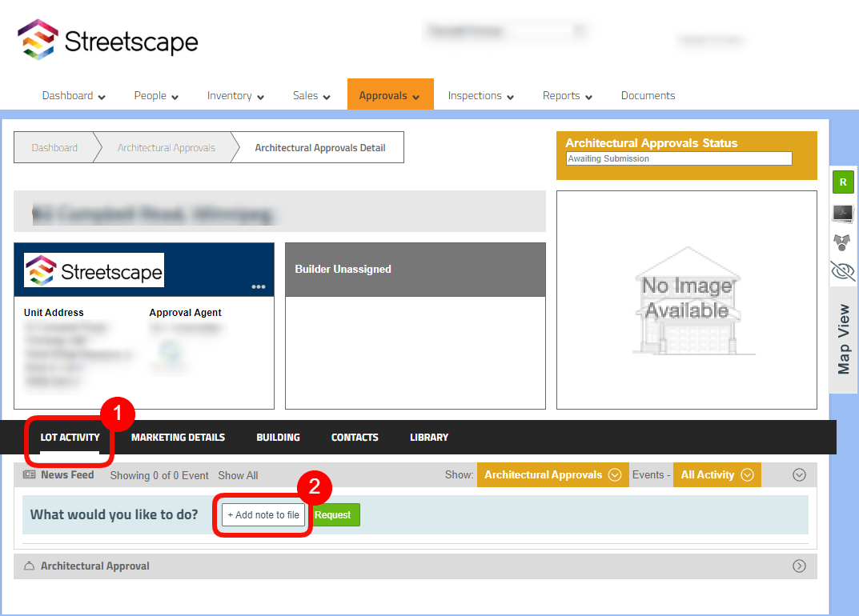
Task: Go to the Documents menu item
Action: coord(648,96)
